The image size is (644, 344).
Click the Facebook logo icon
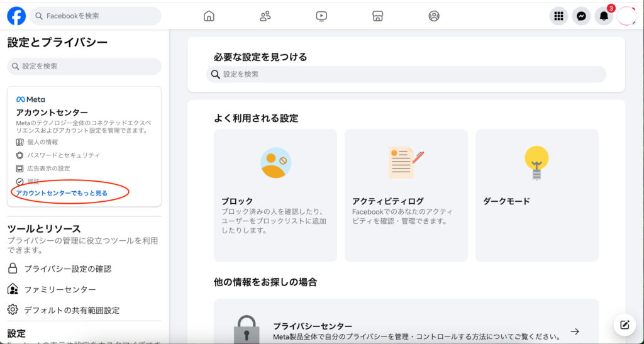(16, 16)
